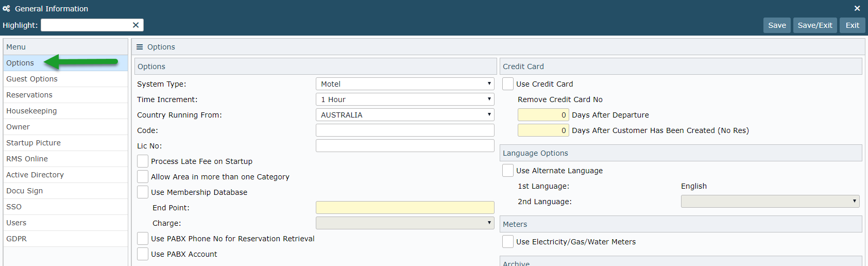Toggle Use Alternate Language checkbox

508,171
